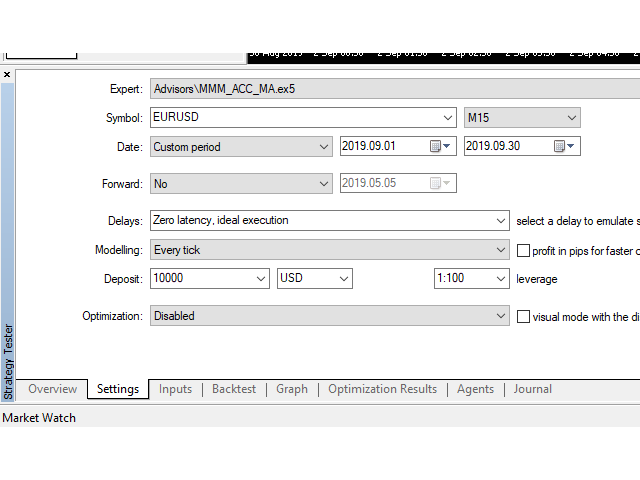Expand the USD currency dropdown
The height and width of the screenshot is (480, 640).
point(343,279)
